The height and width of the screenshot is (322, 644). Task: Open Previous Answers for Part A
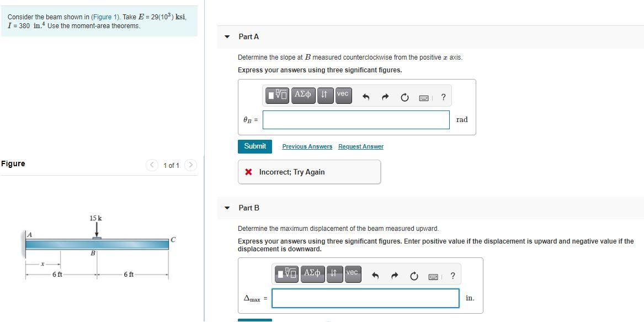(x=307, y=146)
